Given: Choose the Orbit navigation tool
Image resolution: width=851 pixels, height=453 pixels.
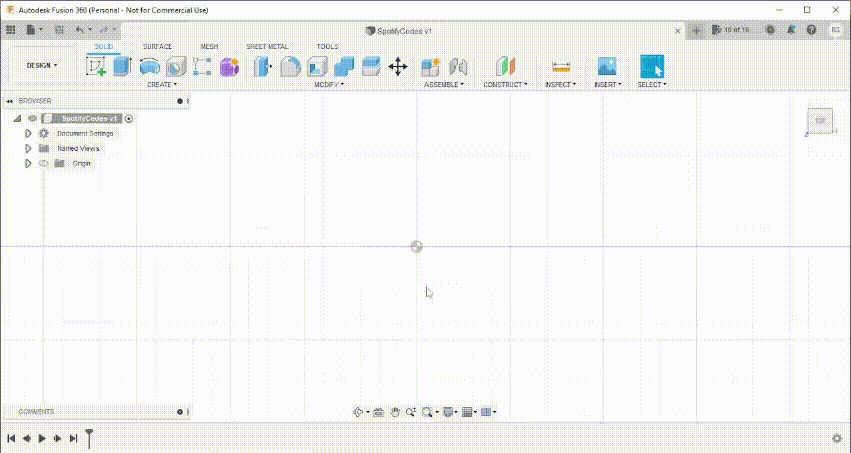Looking at the screenshot, I should [x=358, y=412].
